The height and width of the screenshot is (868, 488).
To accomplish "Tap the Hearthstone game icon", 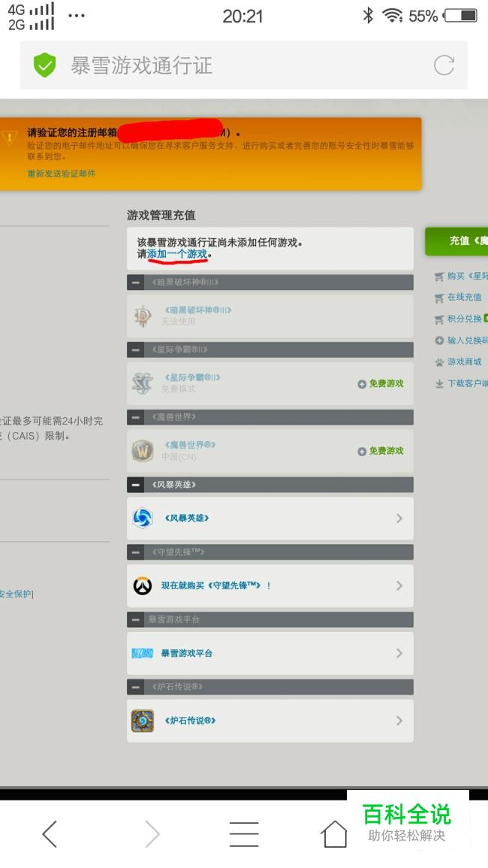I will [143, 721].
